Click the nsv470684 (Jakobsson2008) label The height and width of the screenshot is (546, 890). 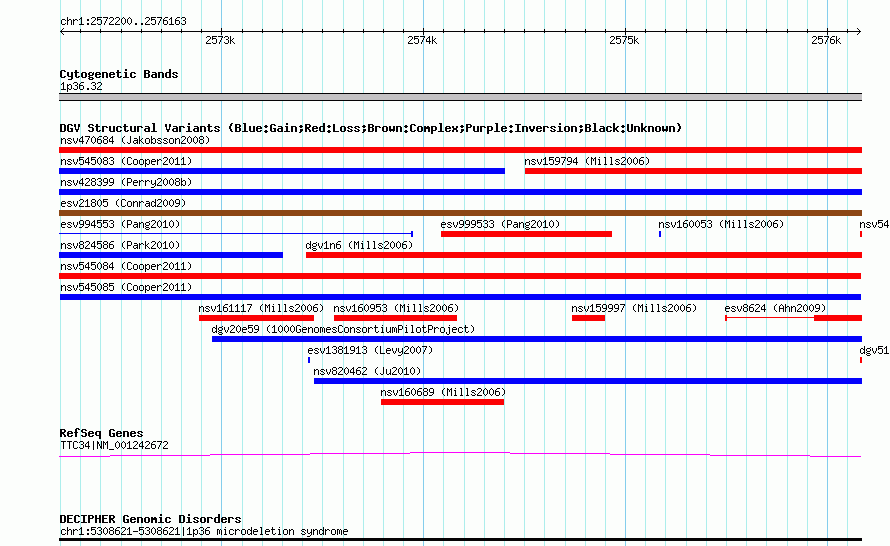tap(135, 140)
